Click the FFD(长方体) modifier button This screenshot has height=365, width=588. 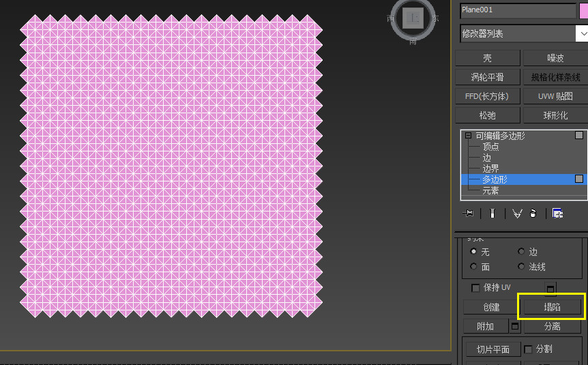[x=488, y=96]
